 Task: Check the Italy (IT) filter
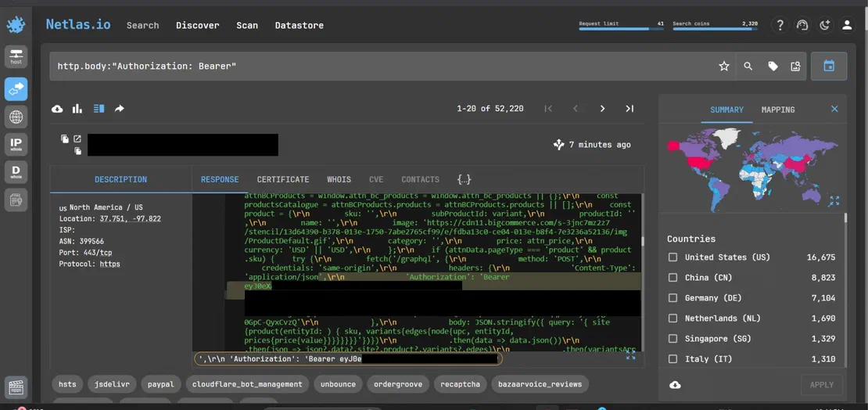tap(673, 359)
